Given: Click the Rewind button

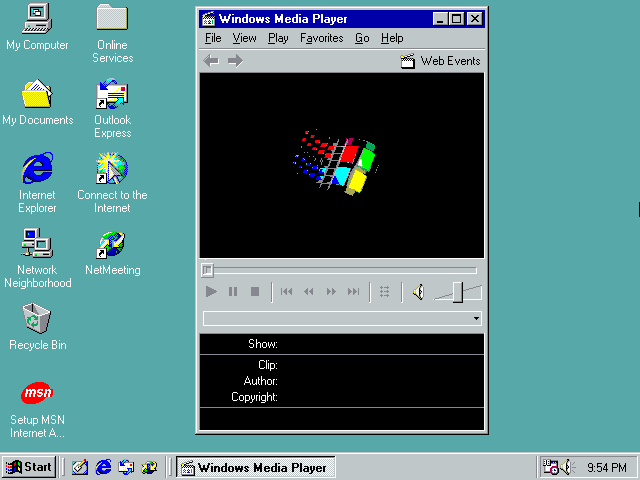Looking at the screenshot, I should 309,291.
